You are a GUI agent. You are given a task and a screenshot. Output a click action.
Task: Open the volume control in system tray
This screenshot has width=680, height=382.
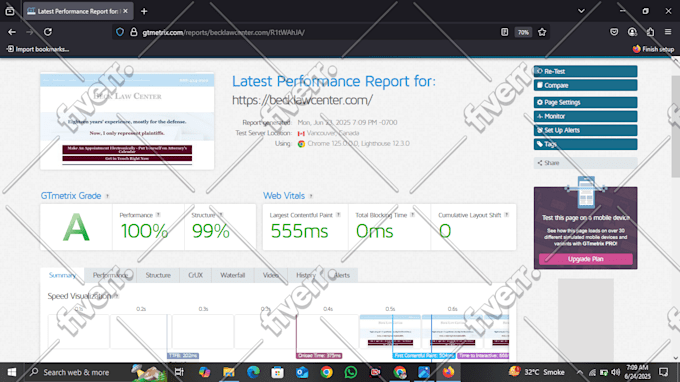[x=616, y=372]
